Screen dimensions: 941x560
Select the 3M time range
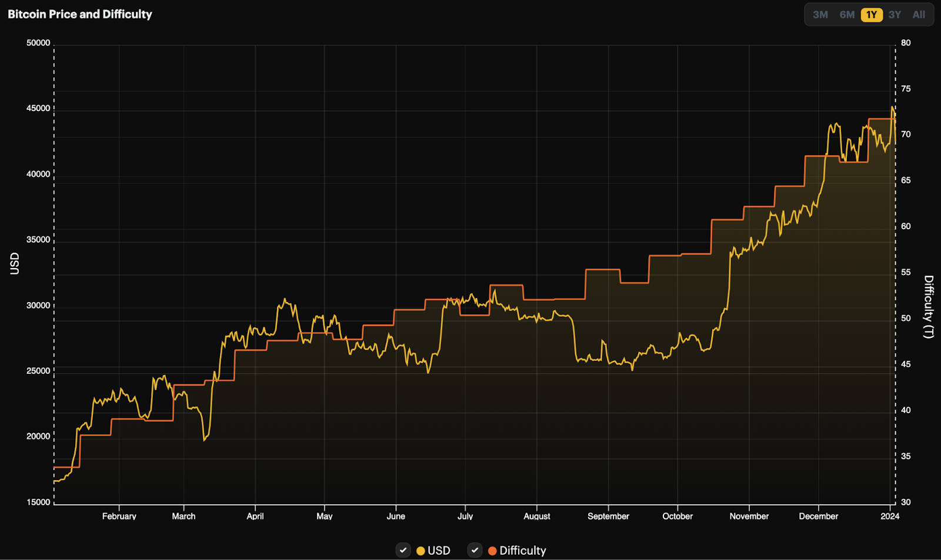tap(820, 15)
